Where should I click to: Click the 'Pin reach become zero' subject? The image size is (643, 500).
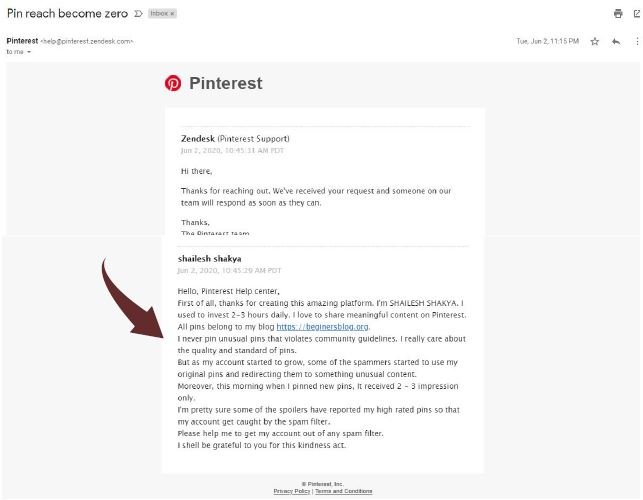point(67,14)
